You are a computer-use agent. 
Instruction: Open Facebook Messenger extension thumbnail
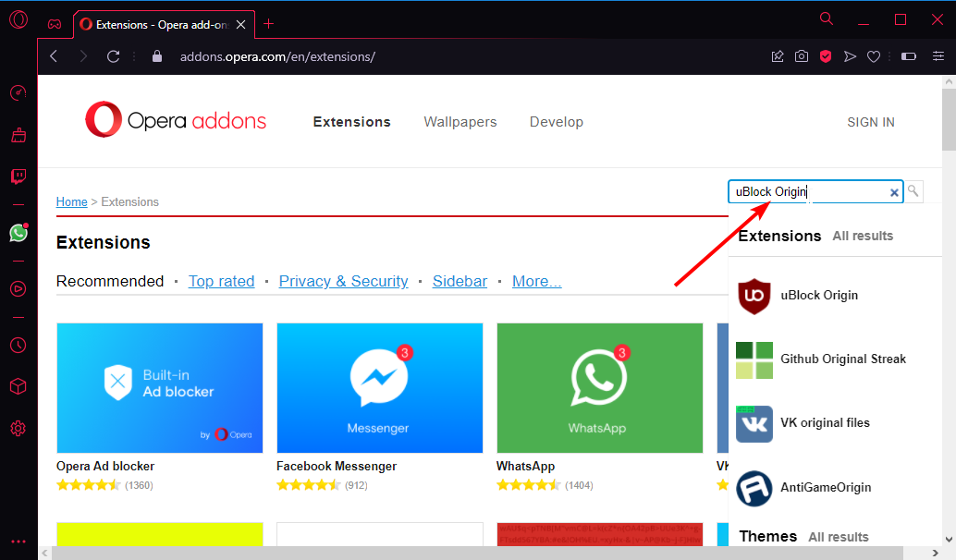point(380,388)
